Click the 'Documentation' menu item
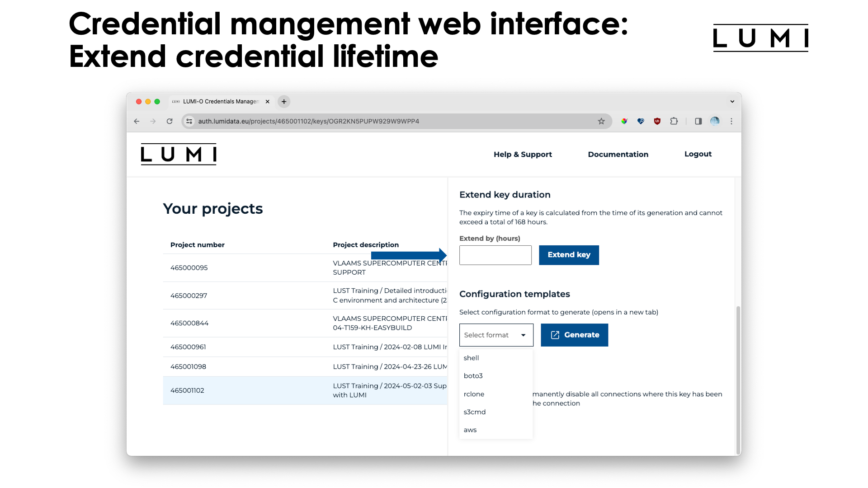The width and height of the screenshot is (868, 488). tap(618, 154)
